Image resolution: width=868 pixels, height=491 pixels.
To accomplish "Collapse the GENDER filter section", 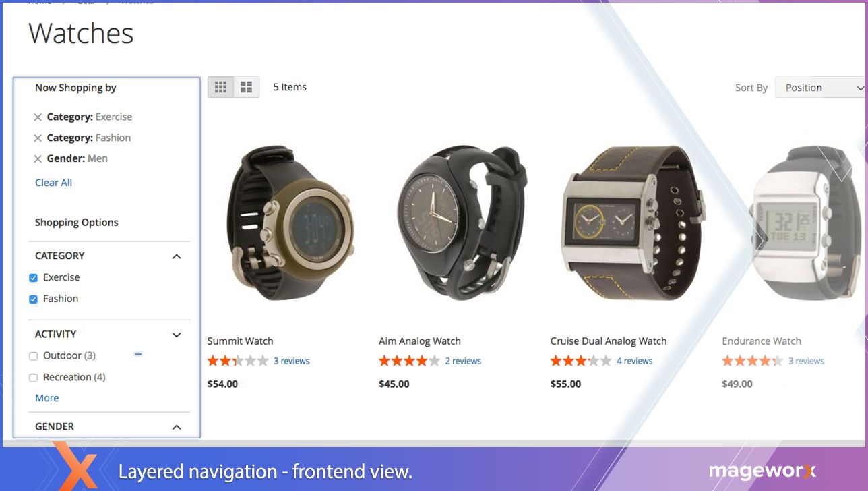I will click(x=177, y=427).
